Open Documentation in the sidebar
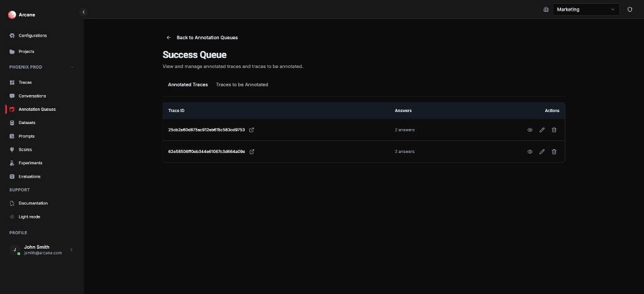Viewport: 644px width, 294px height. [33, 203]
